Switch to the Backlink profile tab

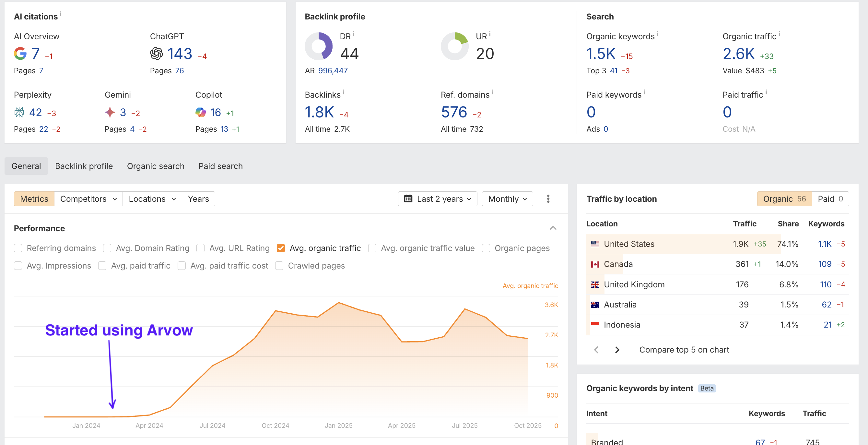pyautogui.click(x=84, y=166)
